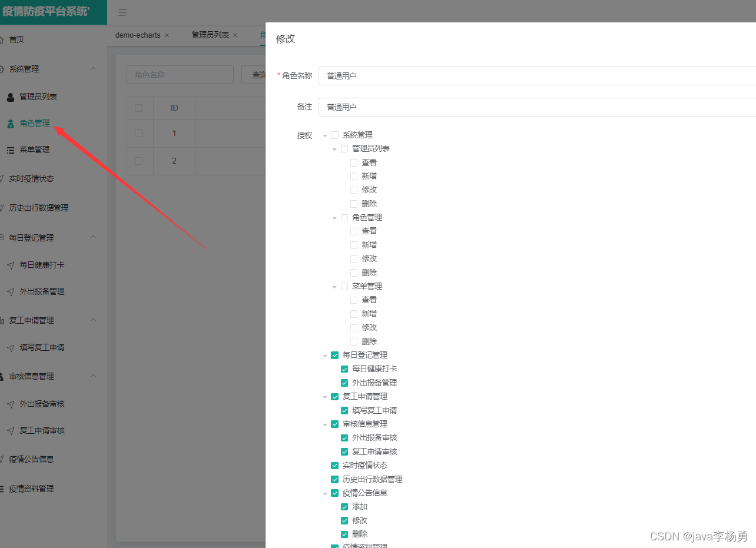Click the hamburger menu icon to collapse sidebar
Screen dimensions: 756x548
[x=122, y=12]
